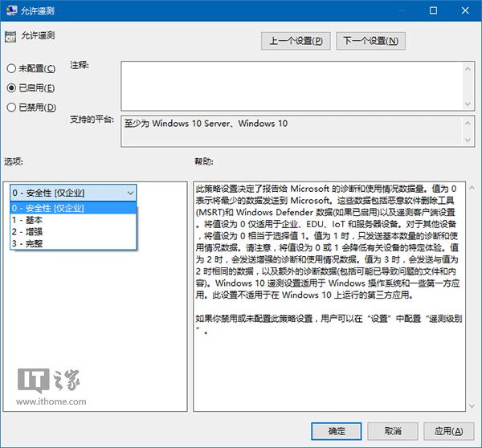
Task: Click the 确定 button
Action: tap(337, 431)
